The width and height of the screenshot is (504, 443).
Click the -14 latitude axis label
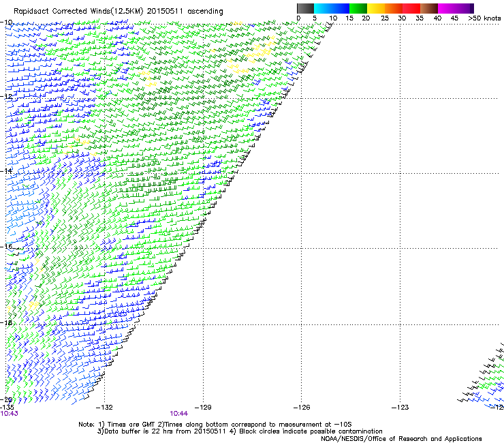(x=7, y=171)
